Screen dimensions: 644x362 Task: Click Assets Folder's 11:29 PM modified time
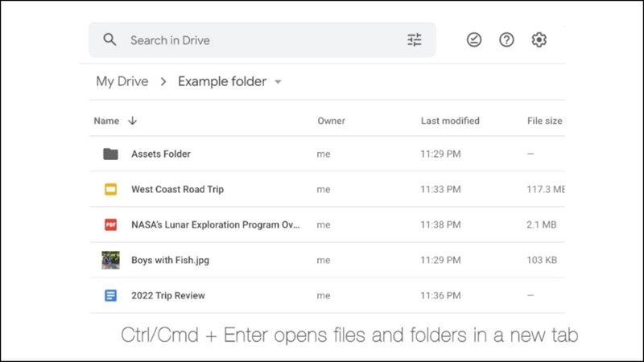coord(440,154)
